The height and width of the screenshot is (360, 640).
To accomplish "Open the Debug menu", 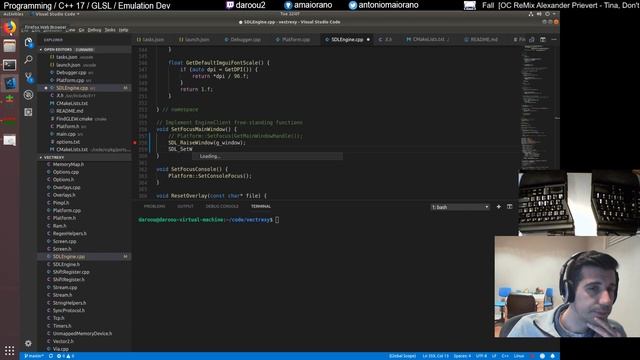I will click(x=94, y=30).
